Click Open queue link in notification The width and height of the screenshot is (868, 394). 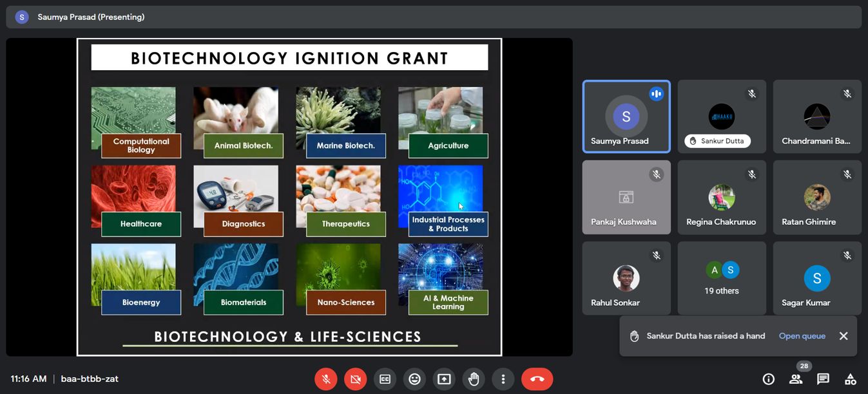tap(802, 336)
